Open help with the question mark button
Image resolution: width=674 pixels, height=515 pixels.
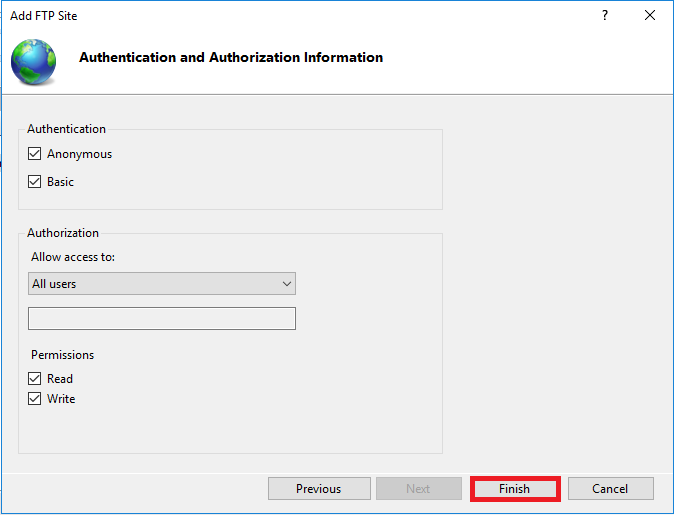tap(605, 15)
